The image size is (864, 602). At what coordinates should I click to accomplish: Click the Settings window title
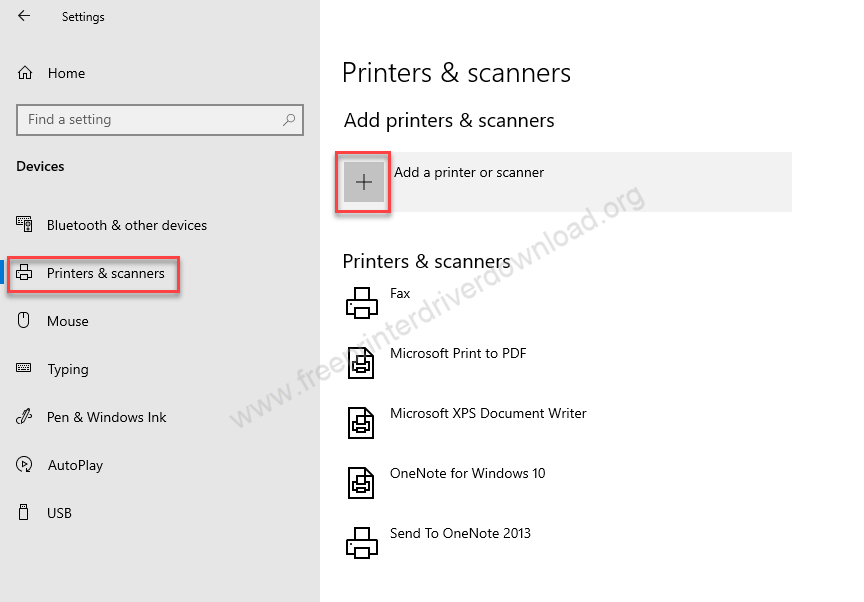pos(83,17)
